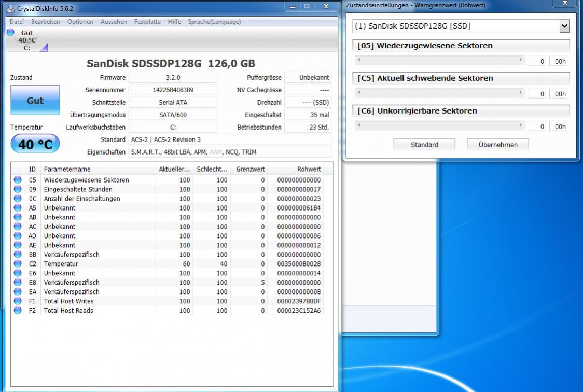This screenshot has width=583, height=392.
Task: Click status orb for Total Host Reads
Action: (18, 310)
